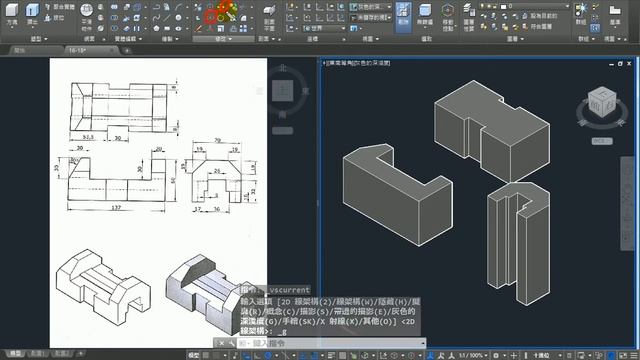The width and height of the screenshot is (640, 360).
Task: Click the 按拉 (Presspull) button
Action: coord(55,18)
